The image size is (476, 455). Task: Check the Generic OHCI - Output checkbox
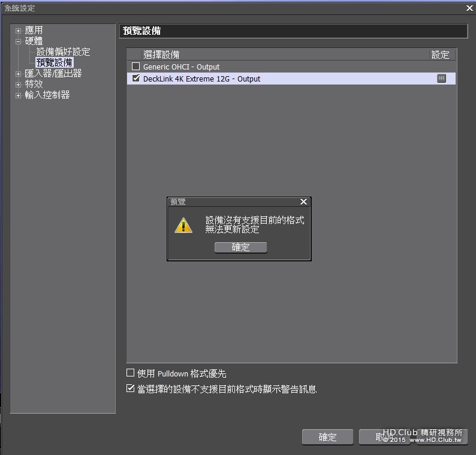135,66
